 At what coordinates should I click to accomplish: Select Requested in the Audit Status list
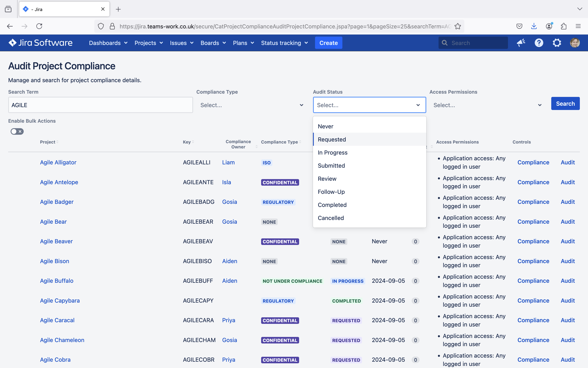tap(370, 139)
